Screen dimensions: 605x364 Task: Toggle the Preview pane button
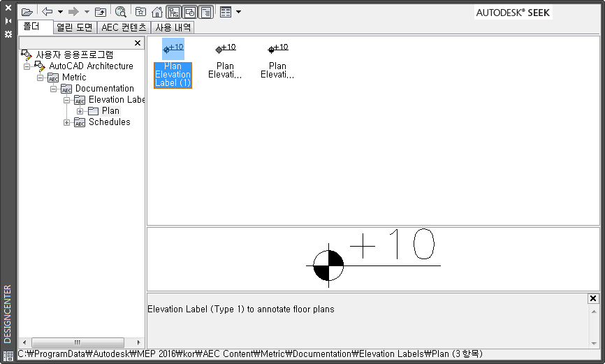coord(190,13)
